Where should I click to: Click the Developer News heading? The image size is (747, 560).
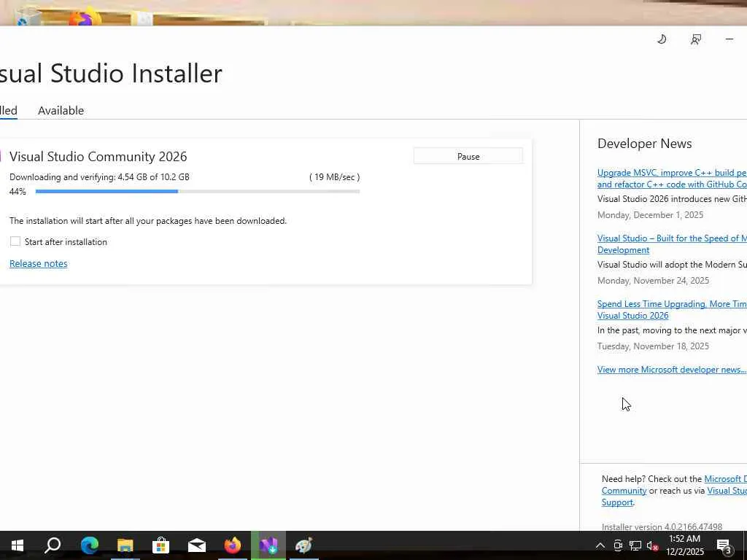click(645, 144)
